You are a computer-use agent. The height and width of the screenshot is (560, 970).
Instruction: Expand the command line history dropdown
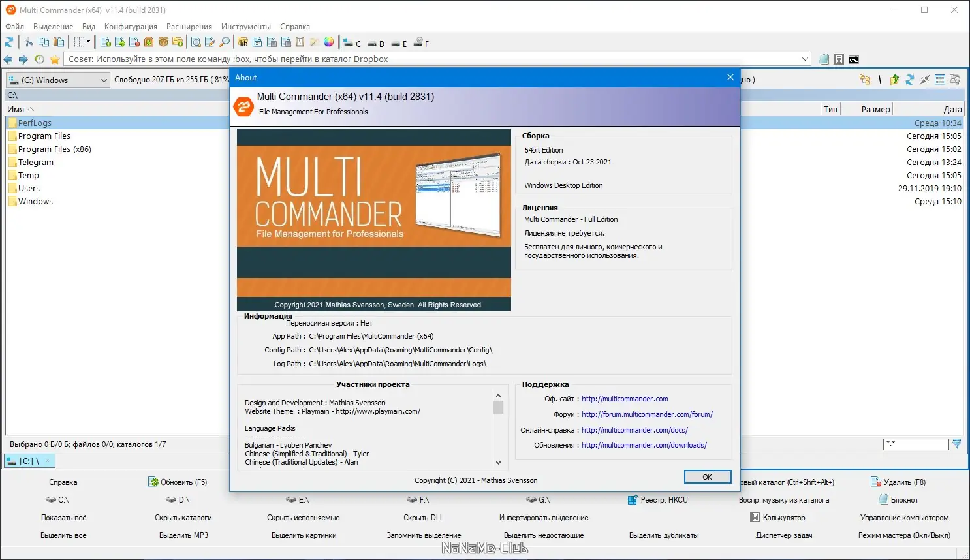[806, 59]
